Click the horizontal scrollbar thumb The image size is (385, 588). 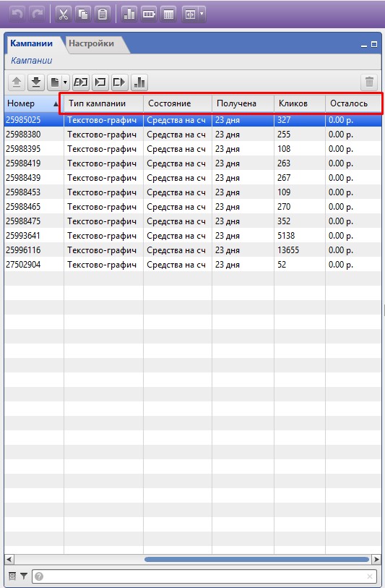256,559
